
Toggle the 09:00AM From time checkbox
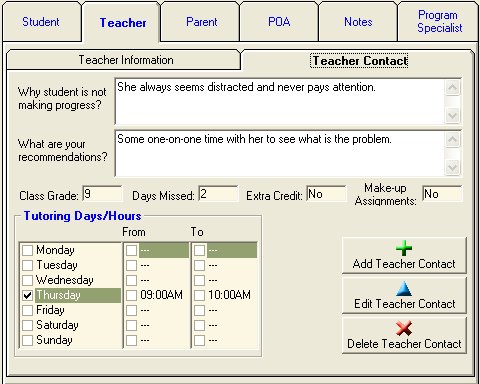click(x=131, y=295)
